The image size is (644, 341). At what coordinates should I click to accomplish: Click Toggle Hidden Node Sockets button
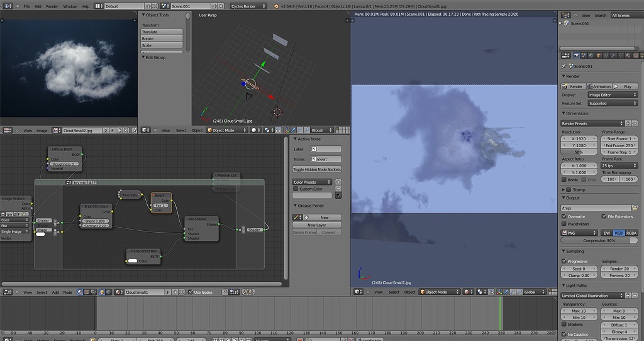[x=317, y=169]
